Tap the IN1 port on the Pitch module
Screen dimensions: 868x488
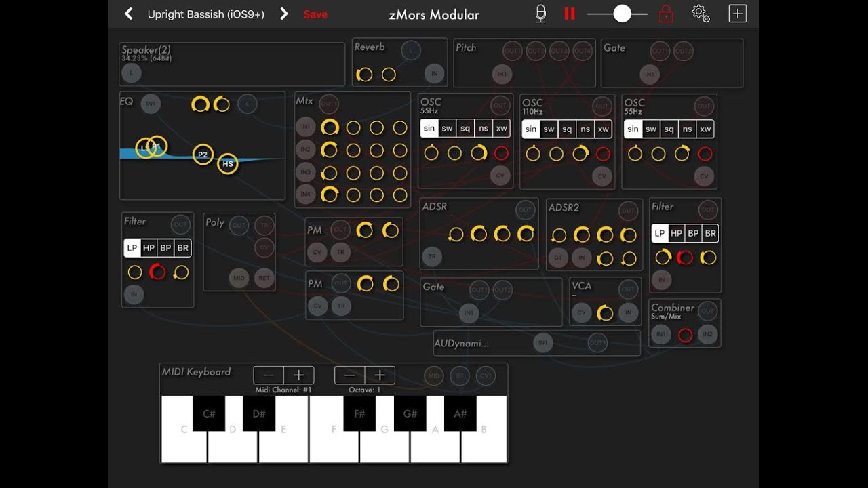(502, 75)
